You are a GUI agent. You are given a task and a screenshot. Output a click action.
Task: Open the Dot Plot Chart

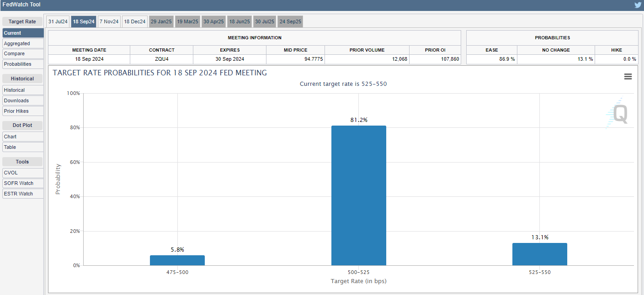pyautogui.click(x=23, y=137)
